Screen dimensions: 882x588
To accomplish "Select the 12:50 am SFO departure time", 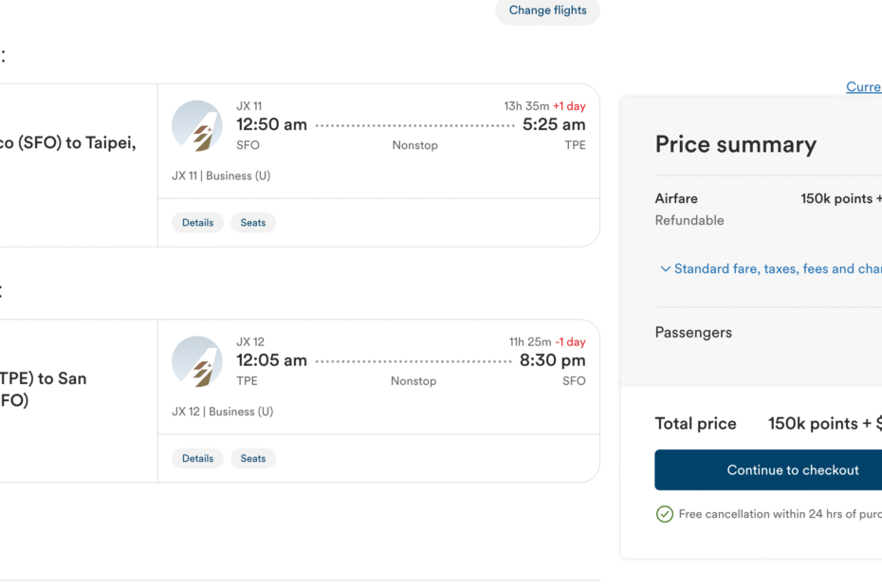I will tap(271, 124).
